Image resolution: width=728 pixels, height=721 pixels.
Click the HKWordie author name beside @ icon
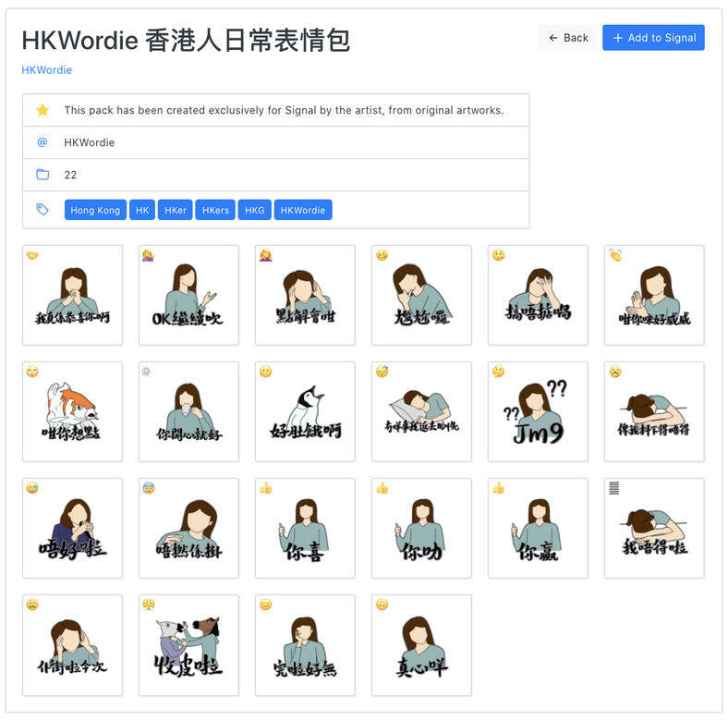(89, 142)
